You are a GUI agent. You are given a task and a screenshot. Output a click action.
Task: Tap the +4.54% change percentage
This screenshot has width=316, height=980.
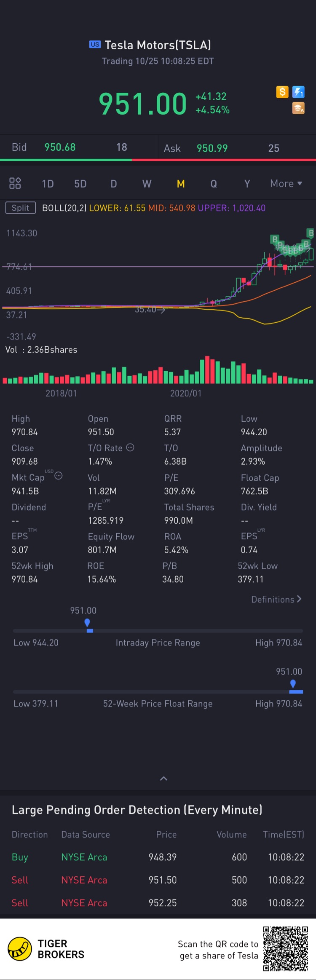click(213, 110)
